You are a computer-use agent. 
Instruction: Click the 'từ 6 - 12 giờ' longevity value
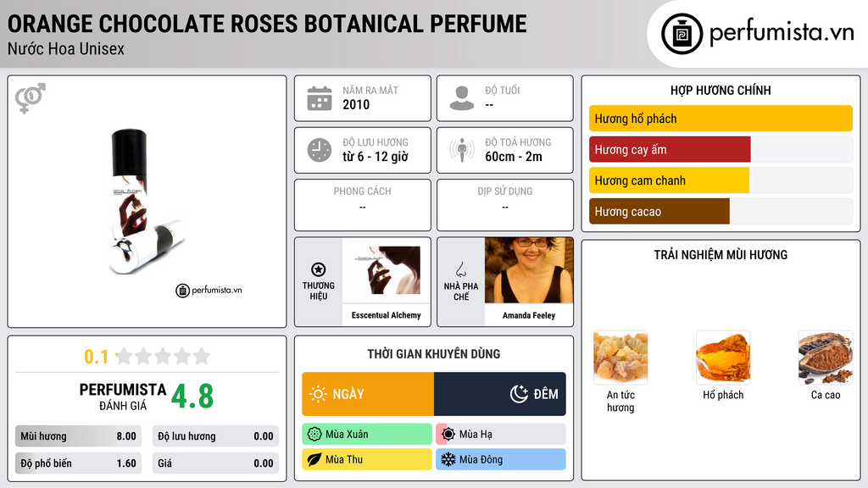376,157
